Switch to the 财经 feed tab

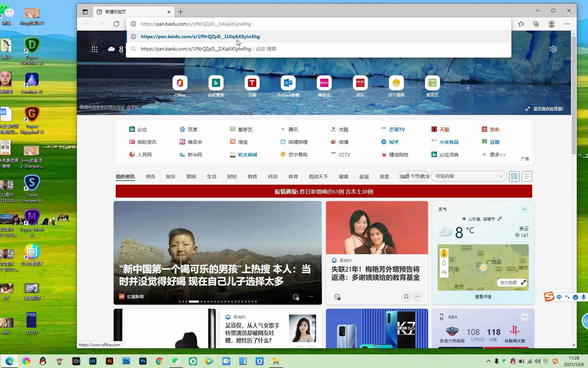click(232, 177)
